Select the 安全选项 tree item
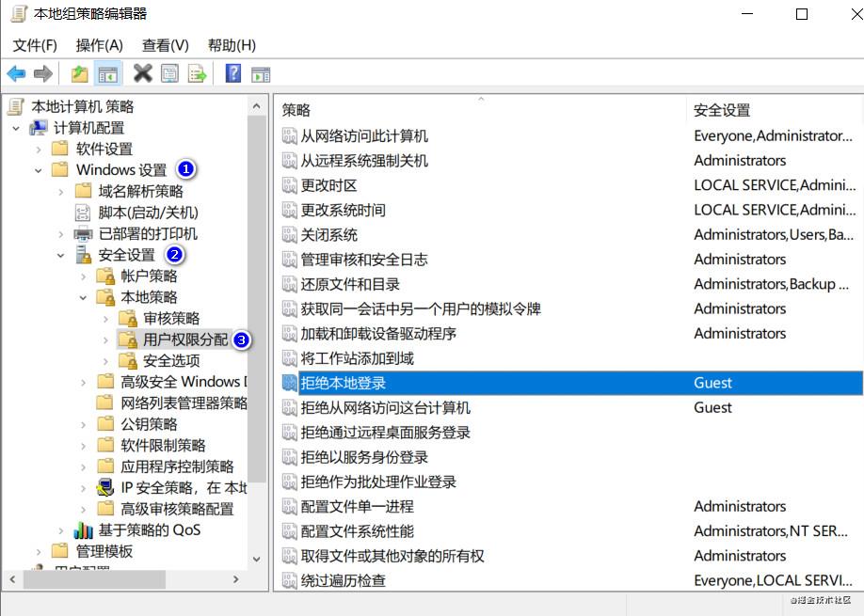Viewport: 864px width, 616px height. (x=171, y=360)
